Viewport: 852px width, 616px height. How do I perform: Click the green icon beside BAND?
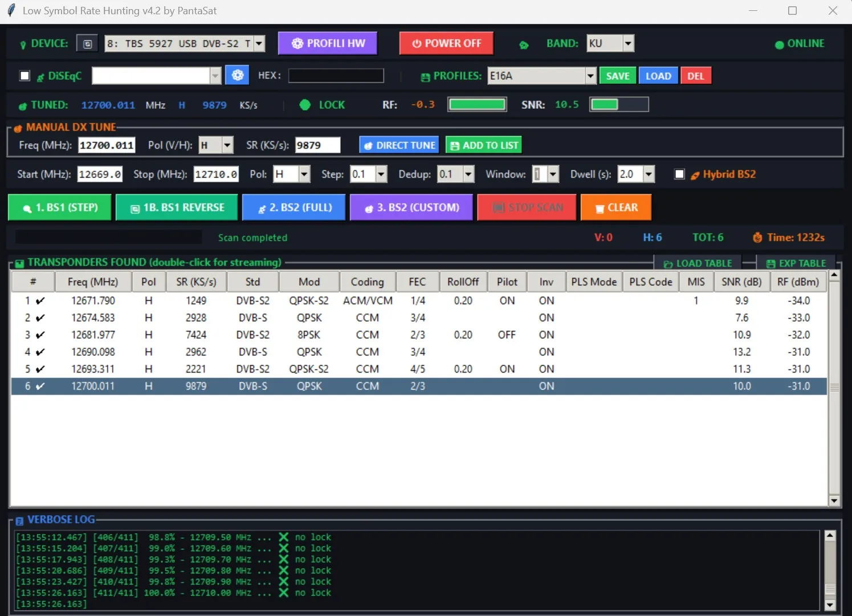coord(524,44)
